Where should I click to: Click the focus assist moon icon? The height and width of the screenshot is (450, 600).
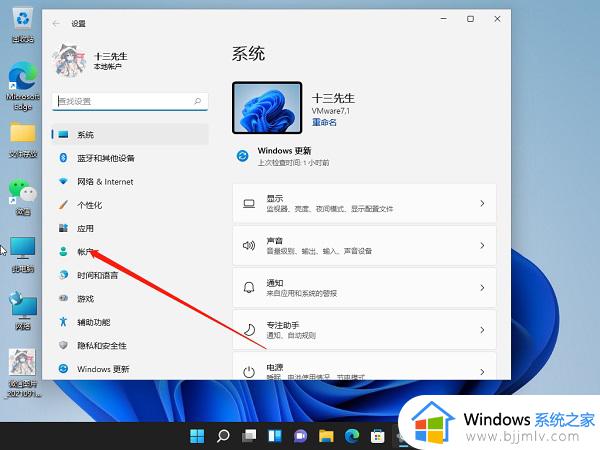tap(249, 329)
